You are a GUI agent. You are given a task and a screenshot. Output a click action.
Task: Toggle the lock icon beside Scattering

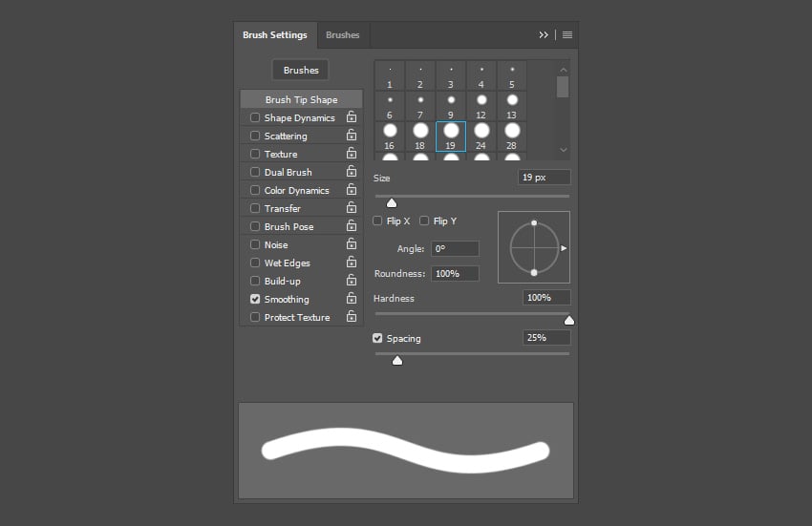tap(352, 136)
